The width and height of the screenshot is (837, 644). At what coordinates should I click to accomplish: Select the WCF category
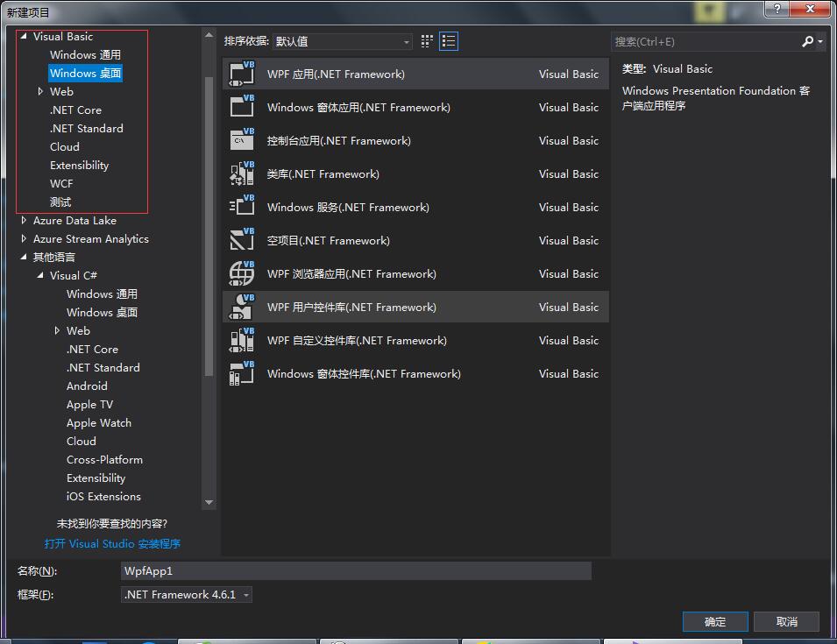click(x=61, y=183)
